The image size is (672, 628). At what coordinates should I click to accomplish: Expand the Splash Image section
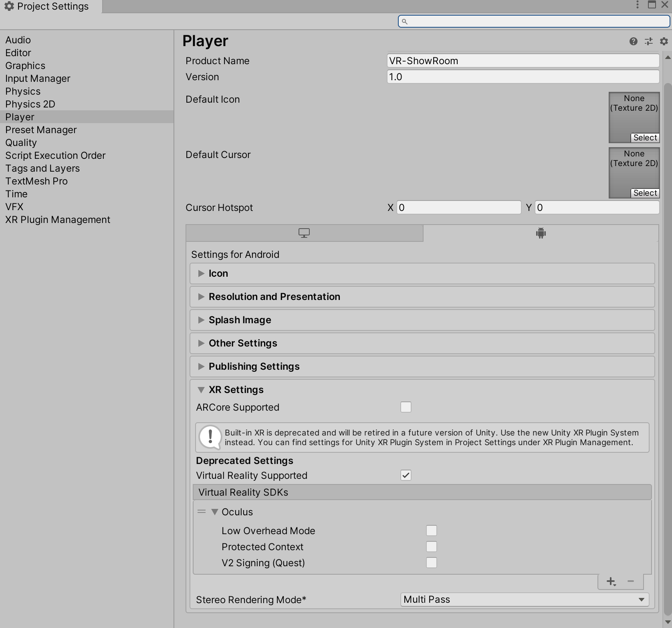click(x=422, y=320)
